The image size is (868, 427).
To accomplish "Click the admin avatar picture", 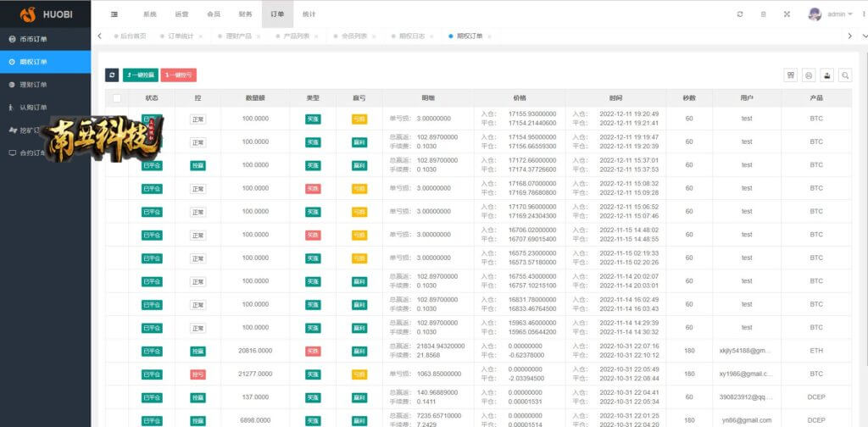I will click(x=815, y=14).
